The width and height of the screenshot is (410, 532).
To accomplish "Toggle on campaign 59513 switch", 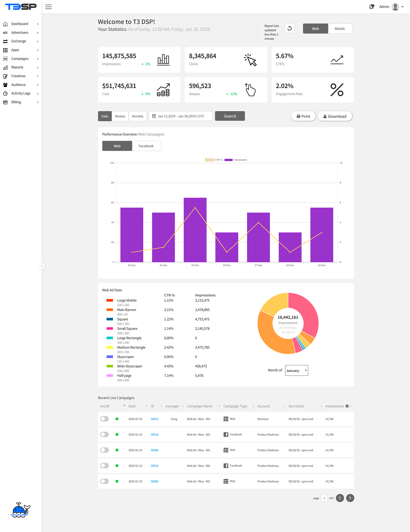I will pos(104,419).
